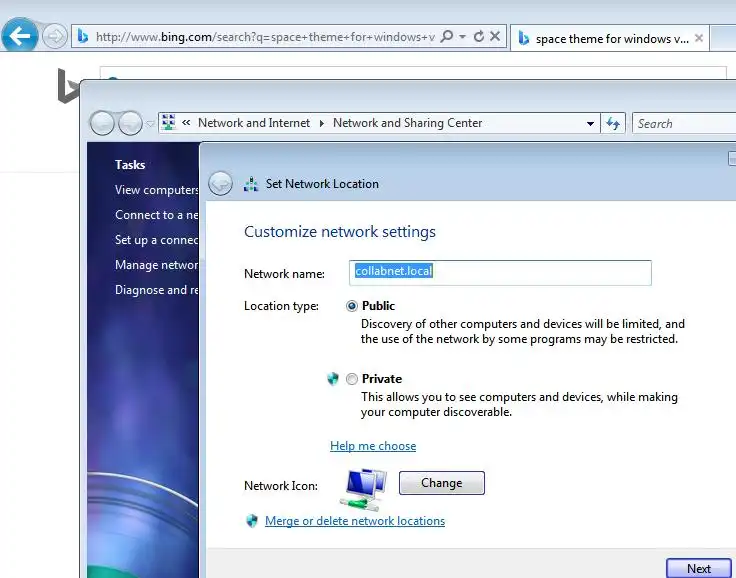Click shield icon beside Merge or delete
Viewport: 736px width, 578px height.
tap(252, 521)
